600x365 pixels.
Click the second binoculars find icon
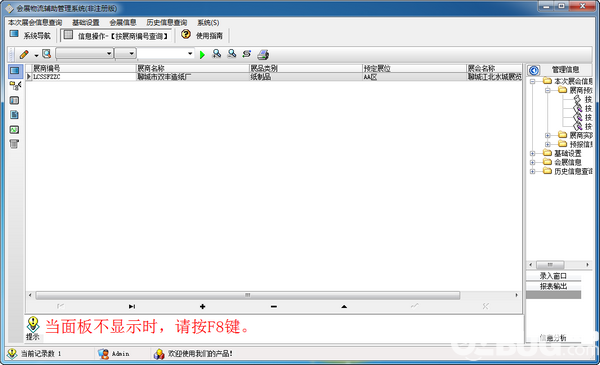pyautogui.click(x=232, y=54)
